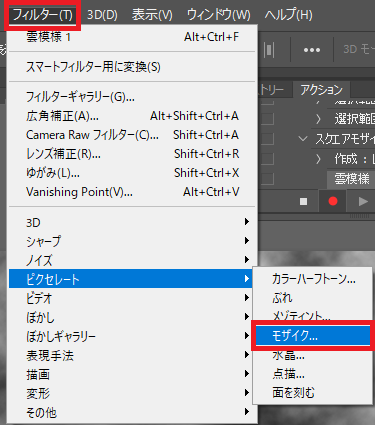
Task: Select カラーハーフトーン... filter
Action: pyautogui.click(x=313, y=279)
